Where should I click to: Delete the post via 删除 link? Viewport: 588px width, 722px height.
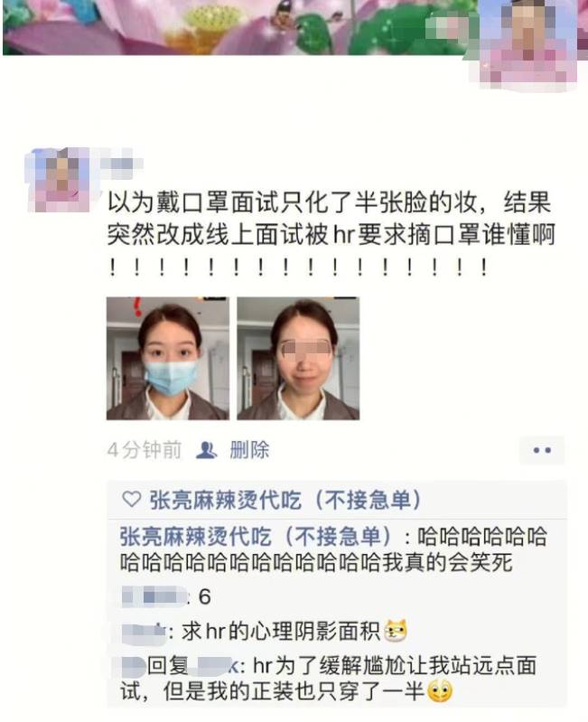click(249, 450)
